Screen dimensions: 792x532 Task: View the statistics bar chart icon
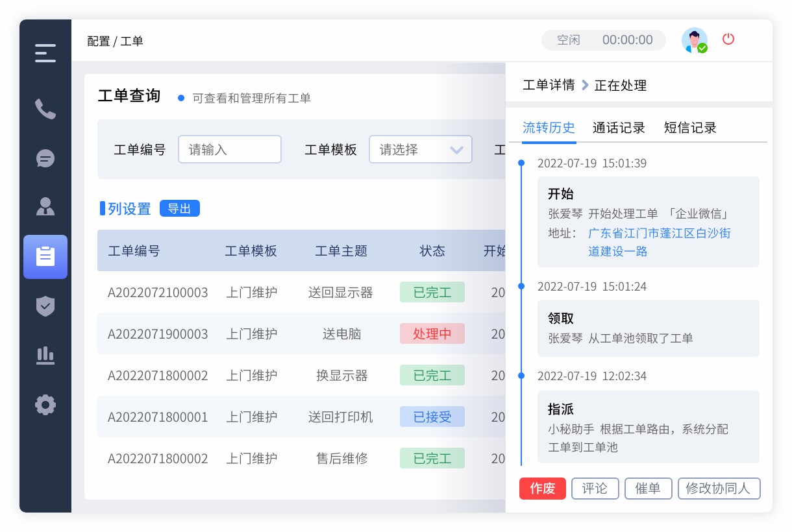tap(45, 356)
